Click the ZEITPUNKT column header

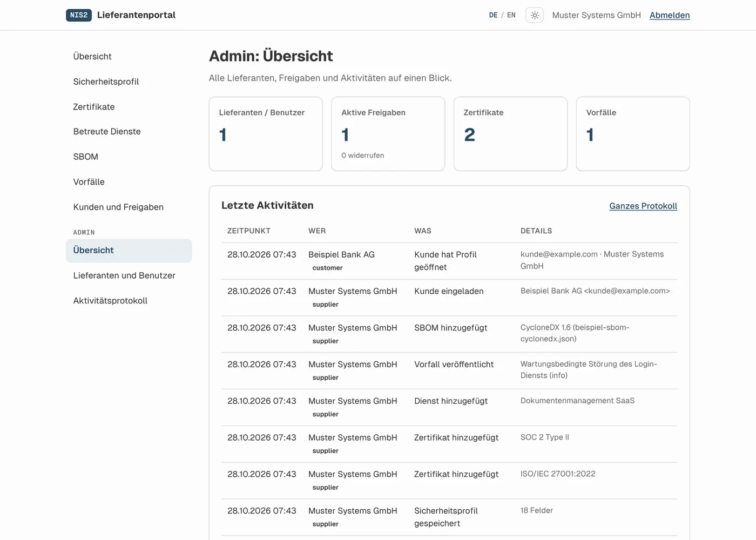click(249, 231)
